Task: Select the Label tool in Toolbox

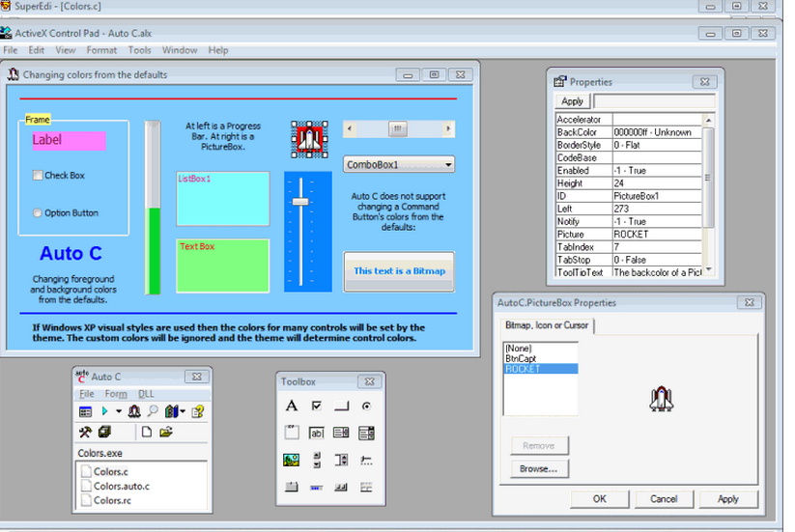Action: pos(292,406)
